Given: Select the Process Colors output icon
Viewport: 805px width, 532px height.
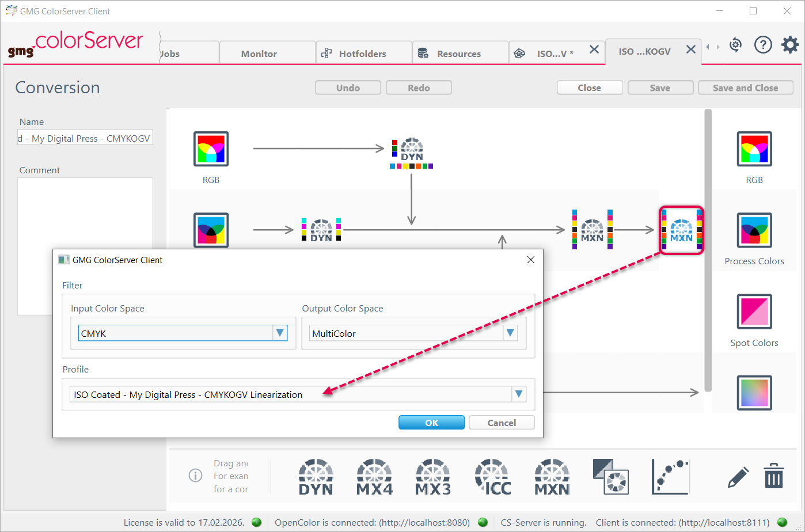Looking at the screenshot, I should pos(754,230).
